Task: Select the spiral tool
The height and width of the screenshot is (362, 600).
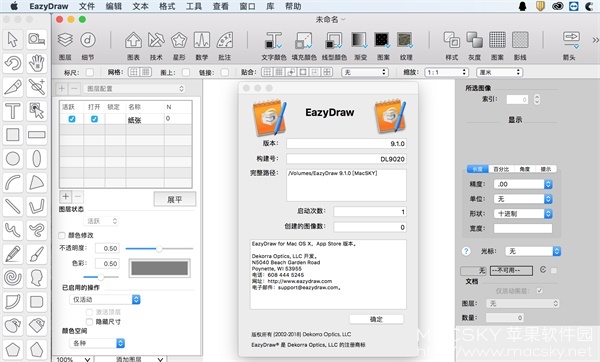Action: tap(13, 278)
